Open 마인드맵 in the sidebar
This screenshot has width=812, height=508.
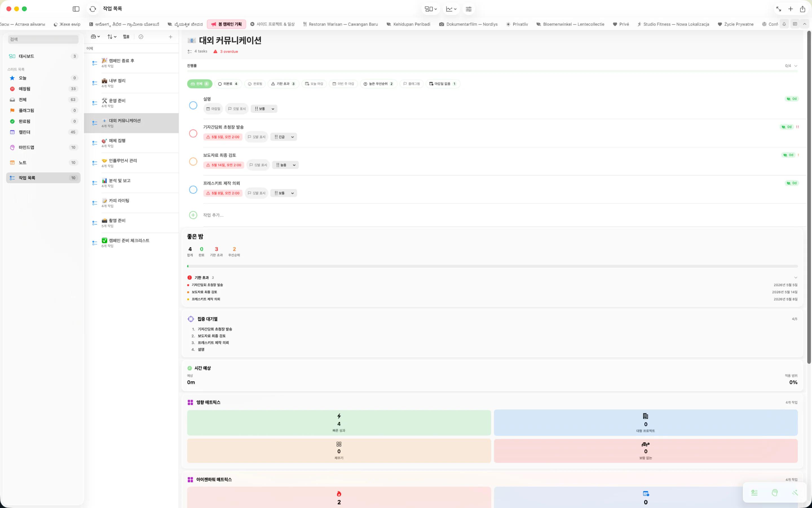[43, 148]
